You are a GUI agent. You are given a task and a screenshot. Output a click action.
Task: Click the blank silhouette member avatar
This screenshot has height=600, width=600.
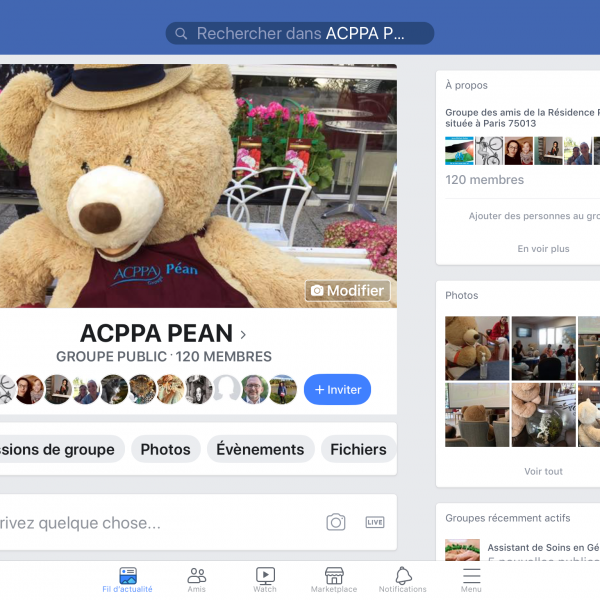pos(226,390)
